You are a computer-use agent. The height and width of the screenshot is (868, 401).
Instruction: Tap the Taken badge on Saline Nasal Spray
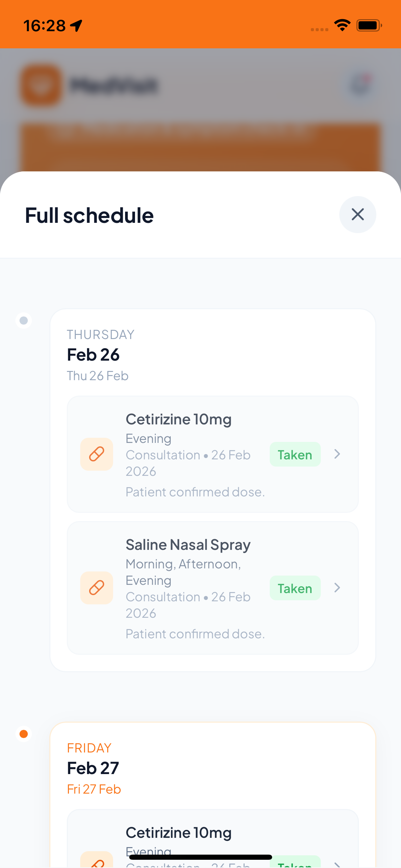pos(295,588)
